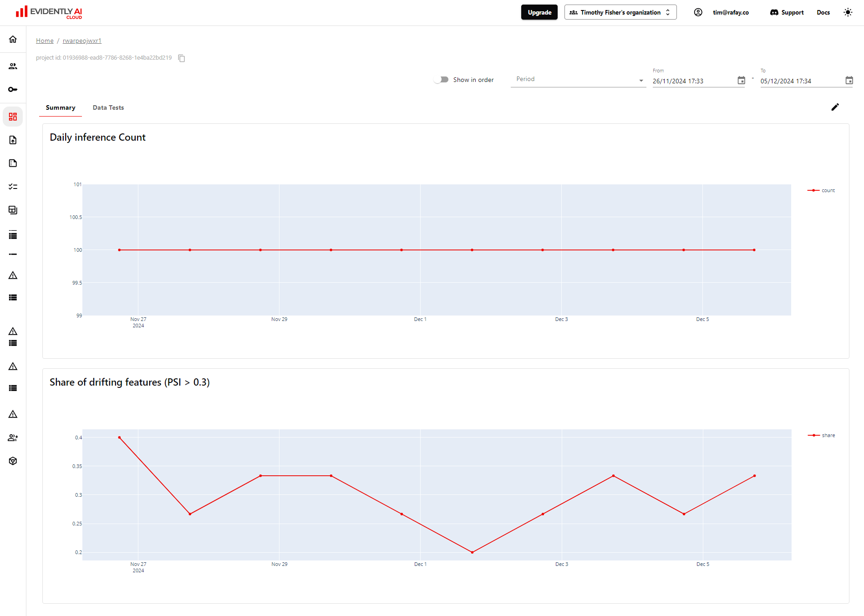This screenshot has width=864, height=616.
Task: Click the Nov 29 x-axis label on count chart
Action: click(x=279, y=319)
